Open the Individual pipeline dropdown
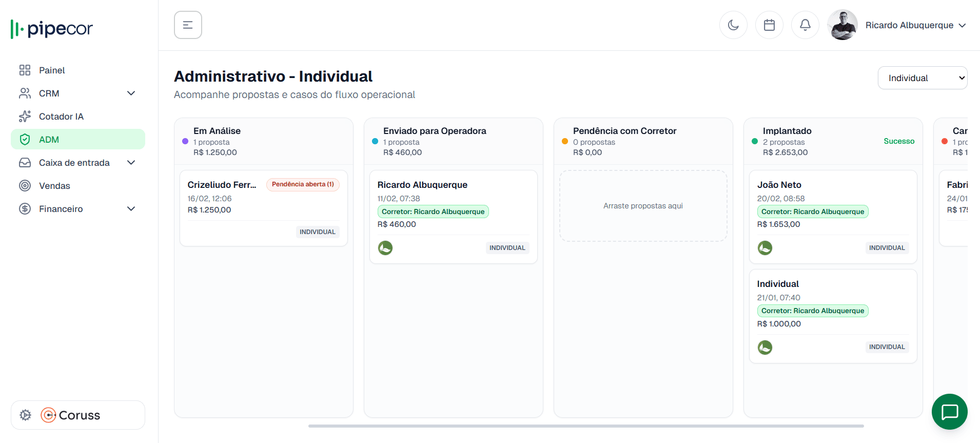This screenshot has width=980, height=443. [x=922, y=78]
